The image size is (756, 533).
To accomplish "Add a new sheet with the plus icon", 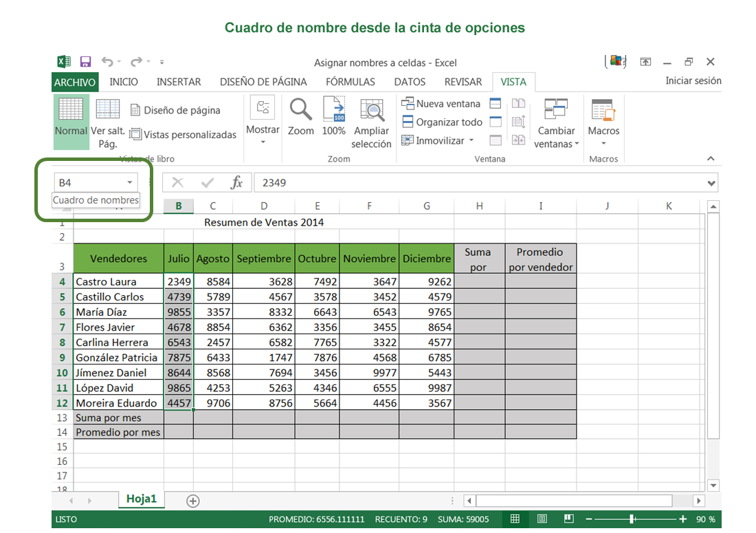I will [x=193, y=501].
